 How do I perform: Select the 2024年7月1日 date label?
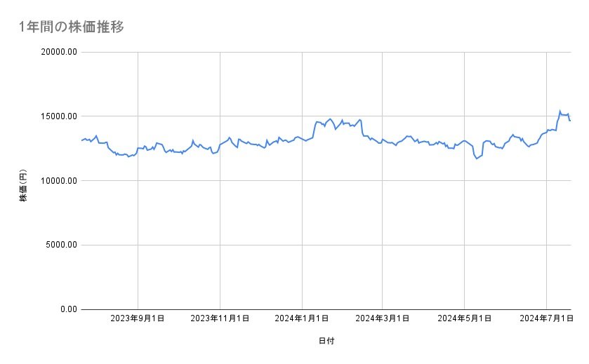545,318
